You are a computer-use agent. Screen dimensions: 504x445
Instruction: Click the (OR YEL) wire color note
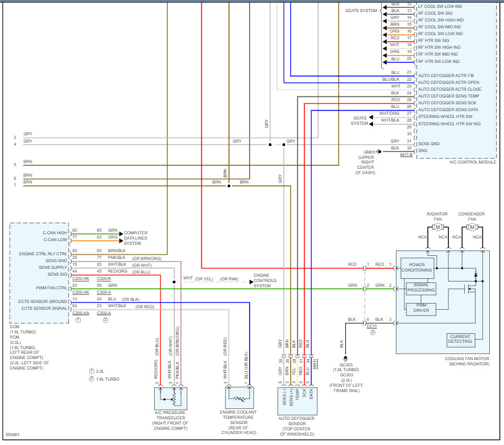[204, 279]
